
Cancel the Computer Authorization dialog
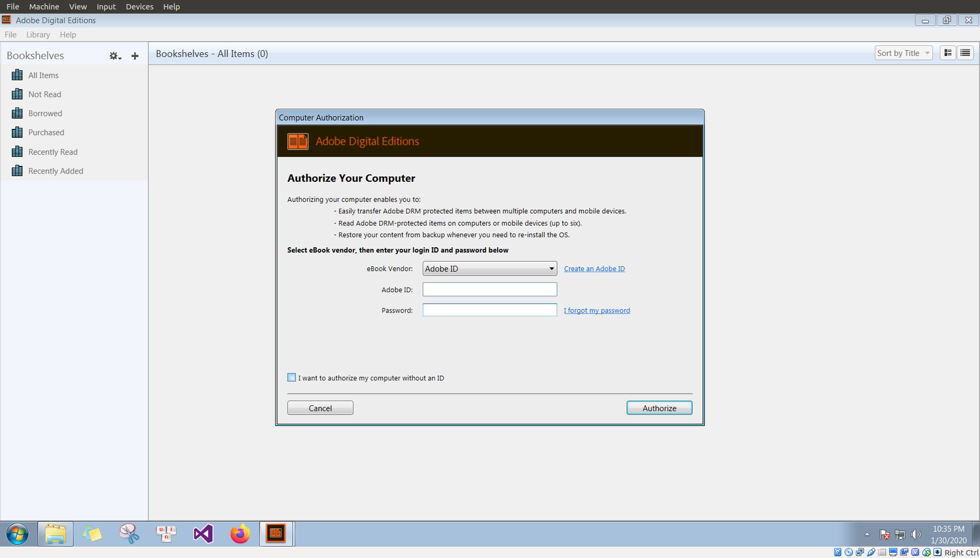[x=320, y=408]
